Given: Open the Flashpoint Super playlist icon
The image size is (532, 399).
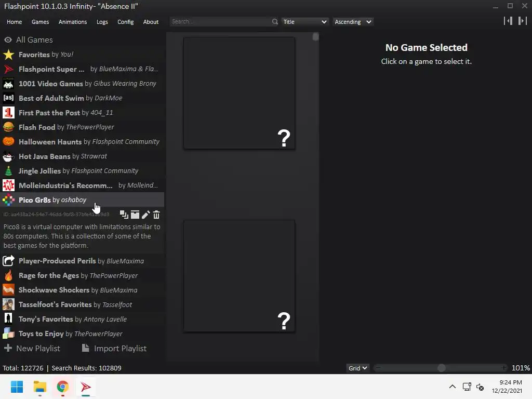Looking at the screenshot, I should coord(8,69).
